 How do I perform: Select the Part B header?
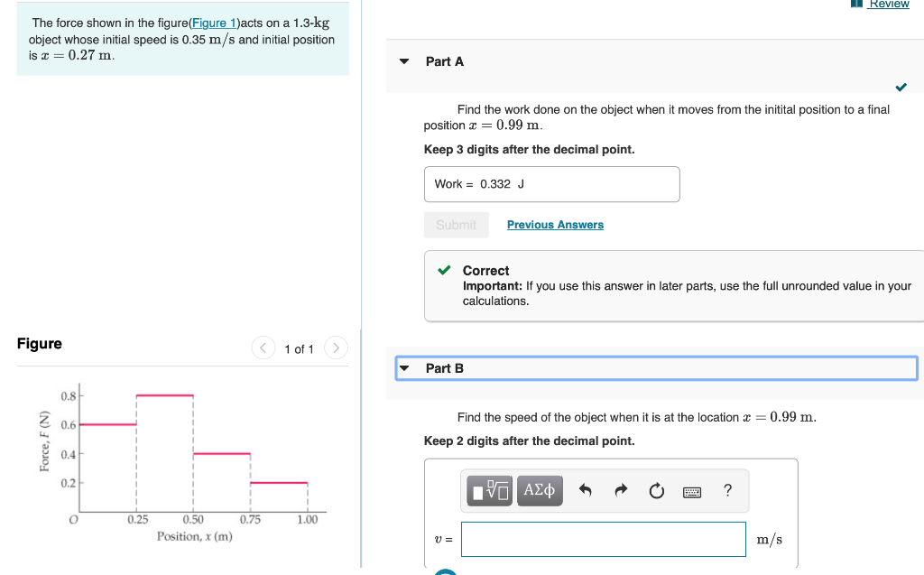point(443,367)
